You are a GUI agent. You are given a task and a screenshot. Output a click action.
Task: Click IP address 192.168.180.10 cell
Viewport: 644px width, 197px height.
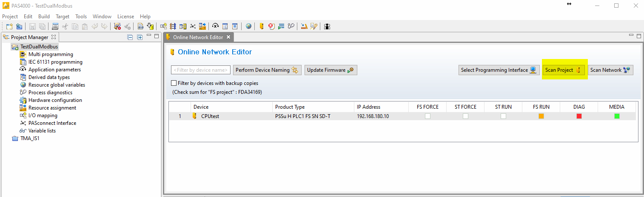coord(373,116)
